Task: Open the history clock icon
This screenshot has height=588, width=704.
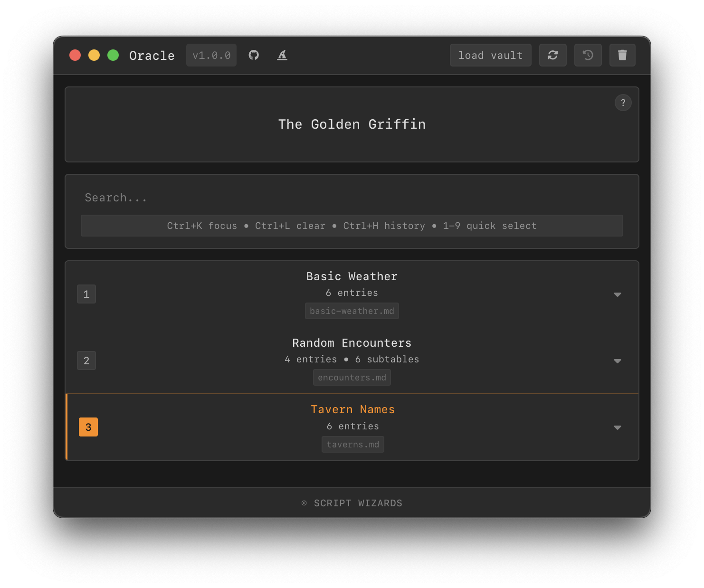Action: (x=588, y=55)
